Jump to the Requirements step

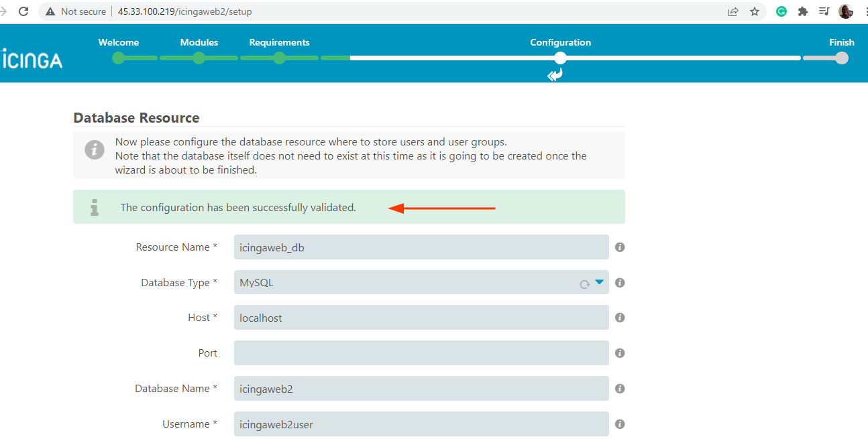point(280,58)
